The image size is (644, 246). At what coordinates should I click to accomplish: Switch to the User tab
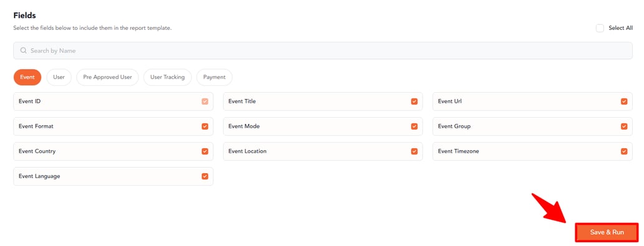(59, 77)
